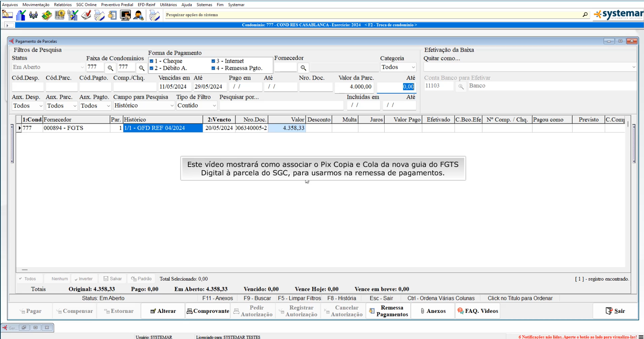Click the Remessa Pagamentos button

[388, 311]
